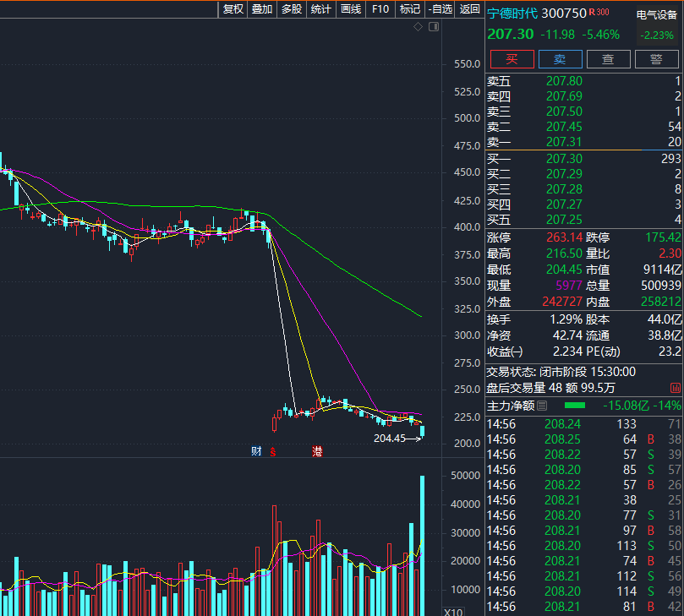
Task: Open the 电气设备 sector link
Action: pos(656,15)
